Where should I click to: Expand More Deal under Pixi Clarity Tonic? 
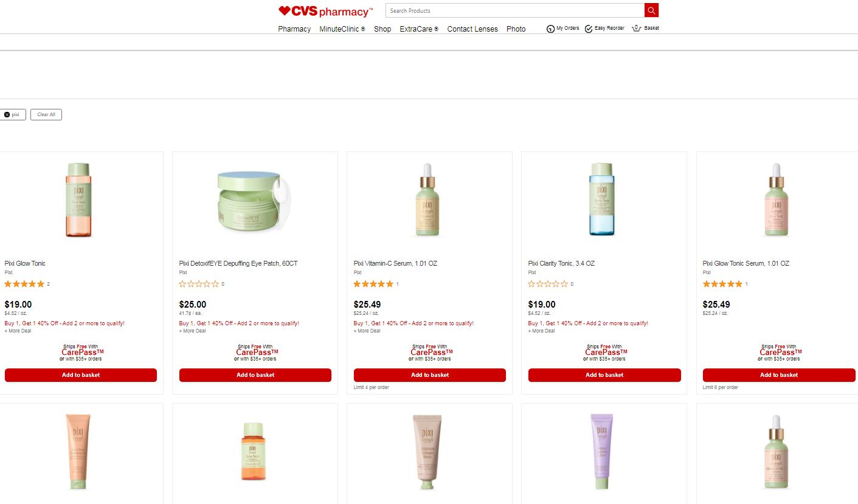541,331
